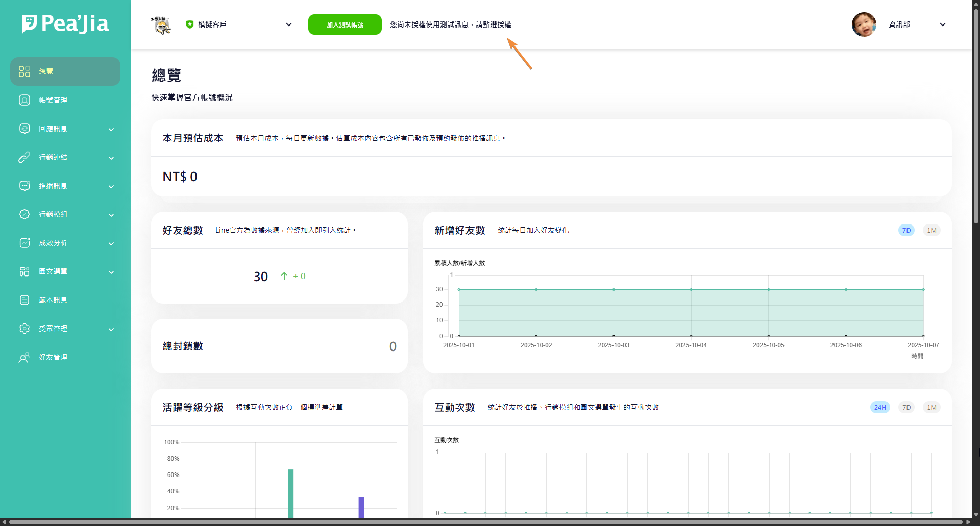This screenshot has width=980, height=526.
Task: Select 24H range for 互動次數 chart
Action: click(x=879, y=407)
